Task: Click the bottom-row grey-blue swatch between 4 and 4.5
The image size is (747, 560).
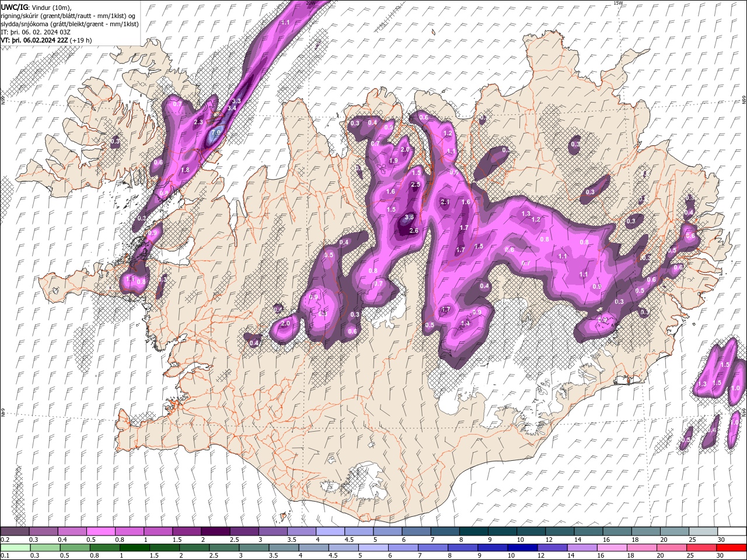Action: [313, 548]
